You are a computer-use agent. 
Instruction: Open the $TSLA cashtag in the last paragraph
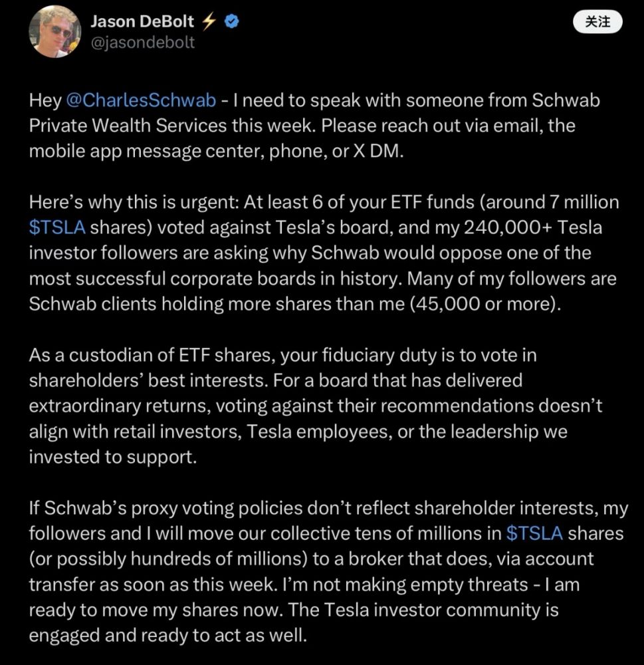click(534, 533)
